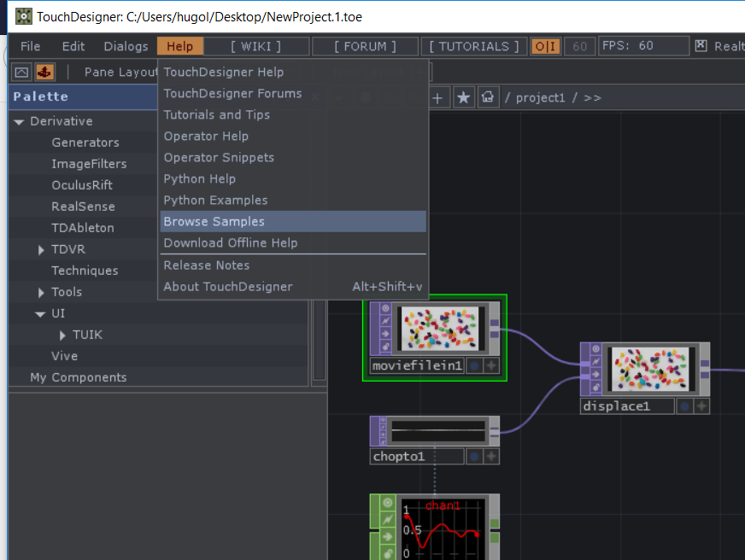Click the [ FORUM ] button
745x560 pixels.
(365, 46)
